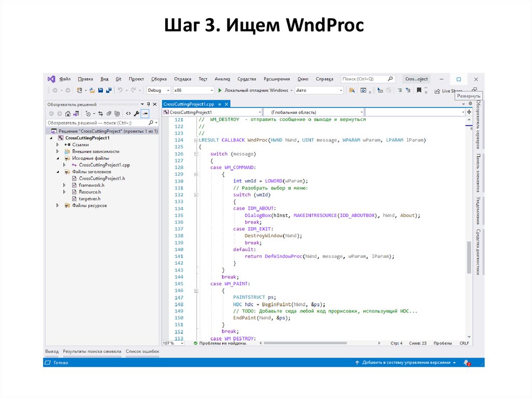The image size is (532, 398).
Task: Collapse the Файлы заголовков folder
Action: click(57, 172)
